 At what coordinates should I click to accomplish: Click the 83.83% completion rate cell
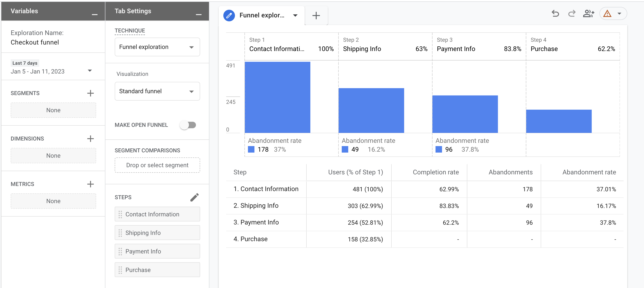[x=449, y=206]
